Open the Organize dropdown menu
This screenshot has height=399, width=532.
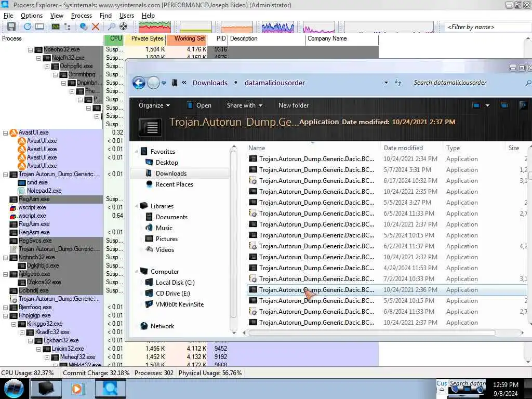[x=154, y=105]
